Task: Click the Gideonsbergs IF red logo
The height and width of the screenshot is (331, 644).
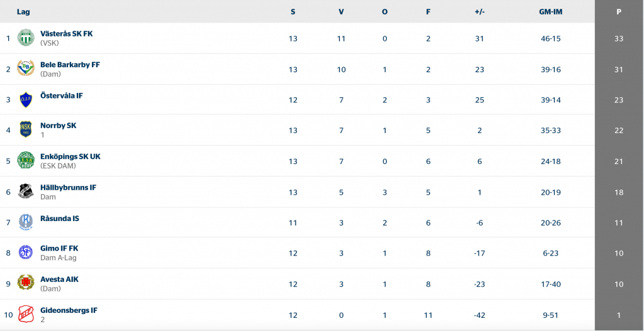Action: coord(26,314)
